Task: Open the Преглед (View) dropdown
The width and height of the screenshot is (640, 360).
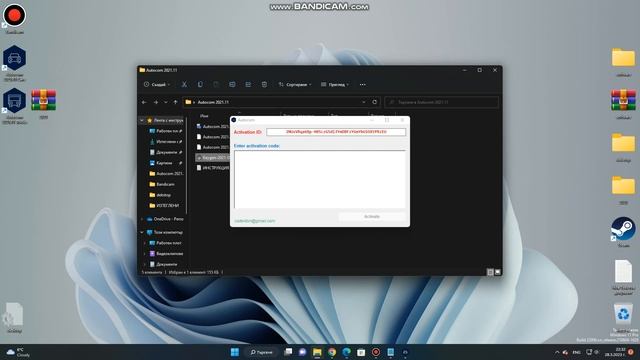Action: [x=335, y=84]
